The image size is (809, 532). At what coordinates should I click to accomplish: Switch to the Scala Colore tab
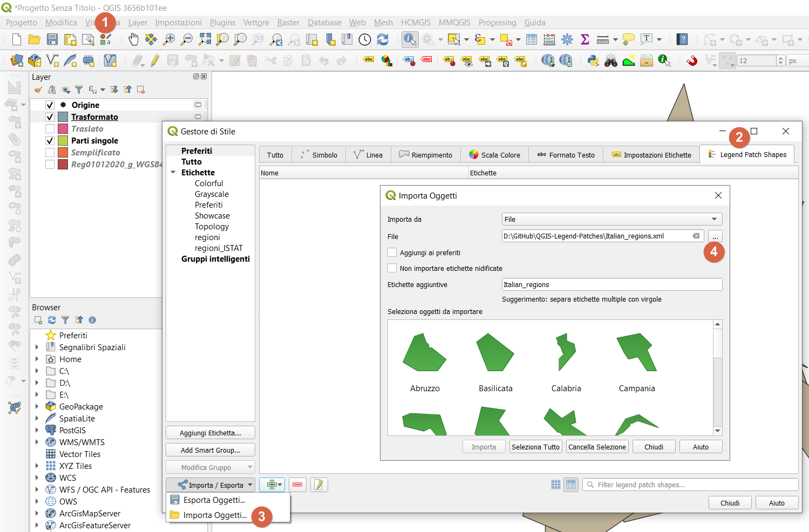point(494,155)
